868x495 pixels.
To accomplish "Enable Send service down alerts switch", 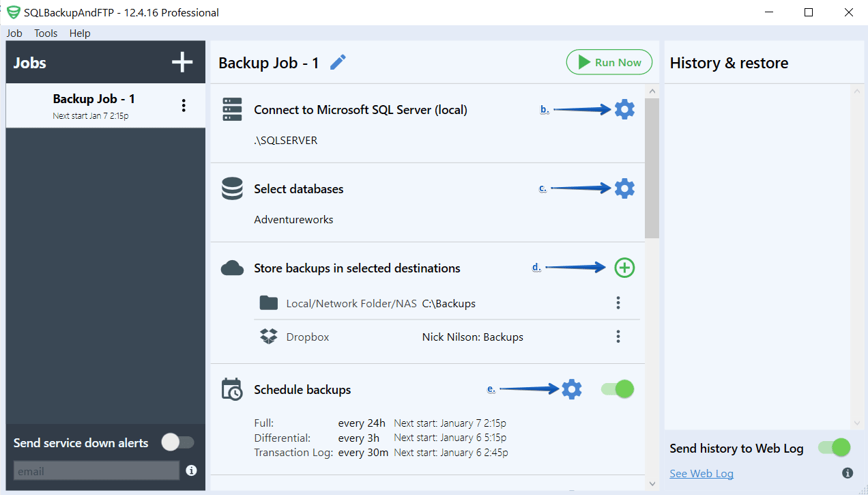I will [x=178, y=442].
